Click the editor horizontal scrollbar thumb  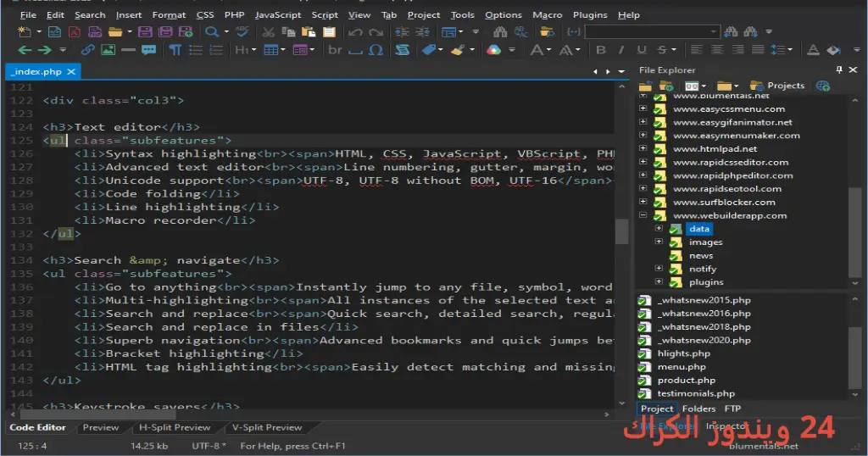click(x=98, y=414)
